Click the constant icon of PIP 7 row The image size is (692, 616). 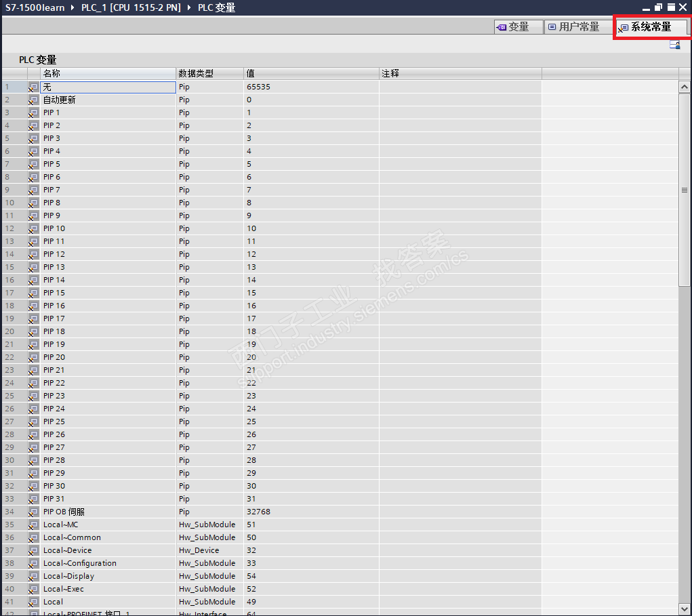coord(33,190)
